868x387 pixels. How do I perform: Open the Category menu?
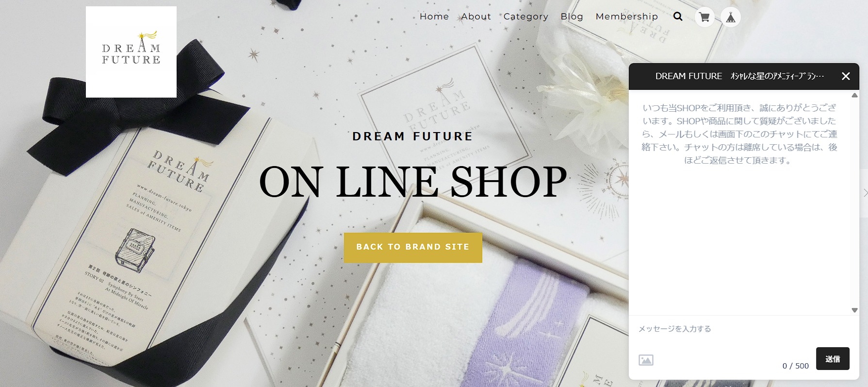pyautogui.click(x=526, y=17)
